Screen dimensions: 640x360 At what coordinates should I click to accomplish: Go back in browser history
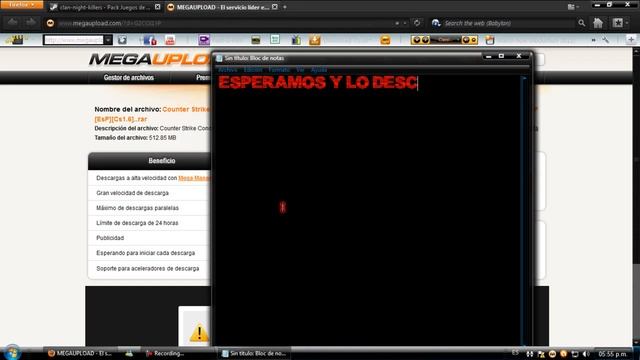tap(12, 23)
